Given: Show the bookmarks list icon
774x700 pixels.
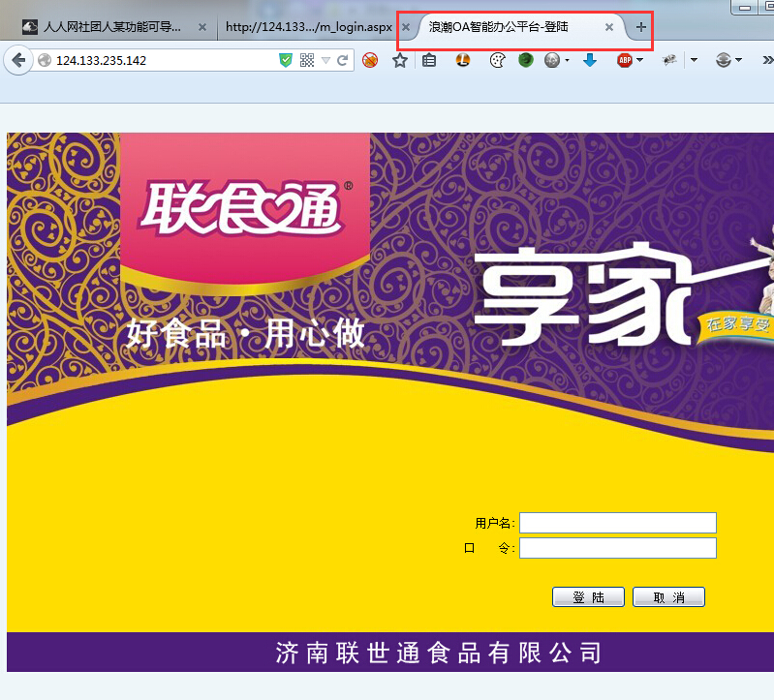Looking at the screenshot, I should tap(429, 60).
